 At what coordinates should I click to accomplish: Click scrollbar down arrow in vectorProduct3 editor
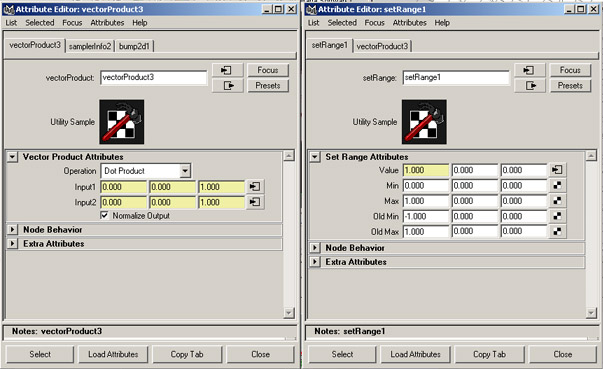(x=289, y=312)
